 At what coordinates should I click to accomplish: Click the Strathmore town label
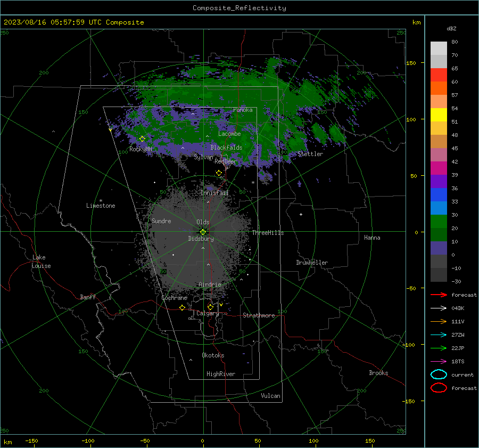[259, 315]
